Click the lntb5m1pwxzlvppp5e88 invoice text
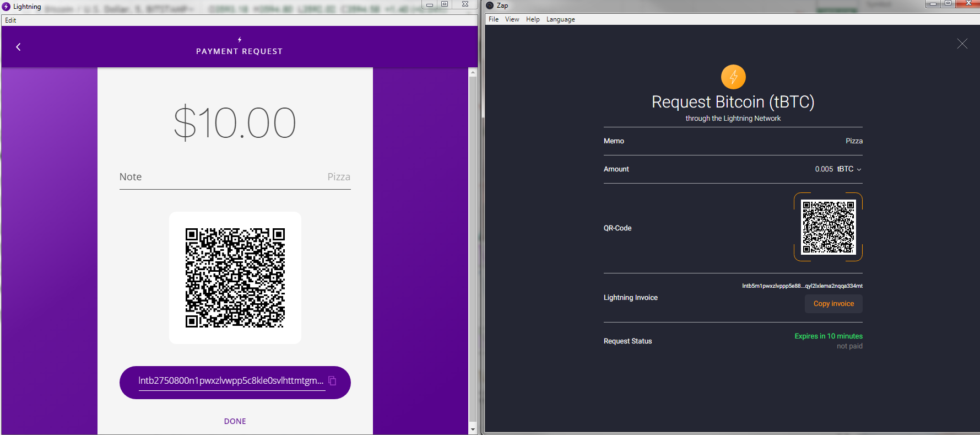 (802, 286)
